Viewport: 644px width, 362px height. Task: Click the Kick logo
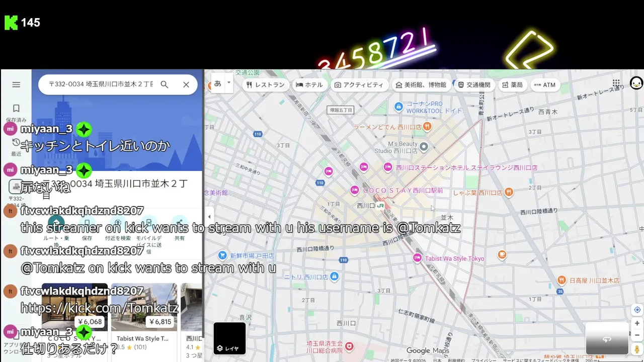click(11, 23)
